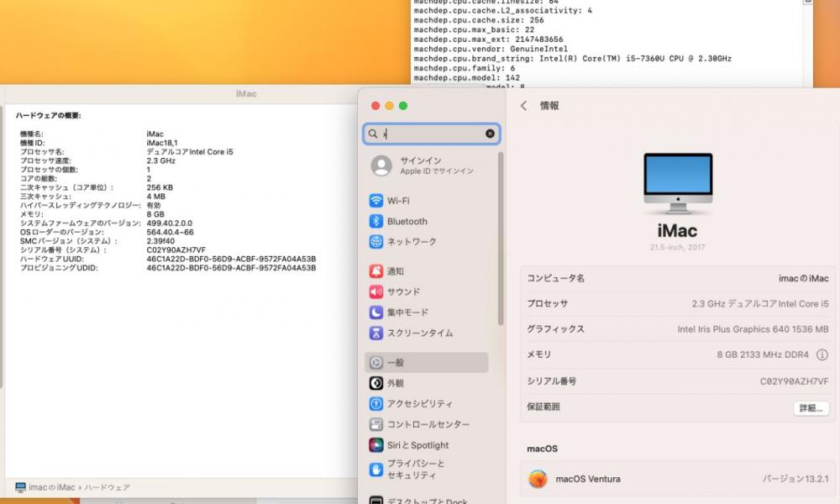The height and width of the screenshot is (504, 840).
Task: Click the 三次キャッシュ value 4 MB
Action: click(x=156, y=197)
